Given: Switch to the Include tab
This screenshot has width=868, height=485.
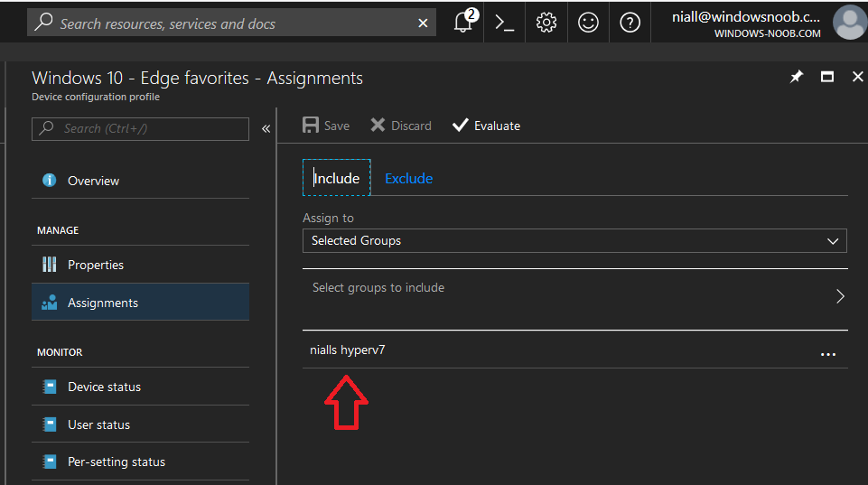Looking at the screenshot, I should (337, 178).
